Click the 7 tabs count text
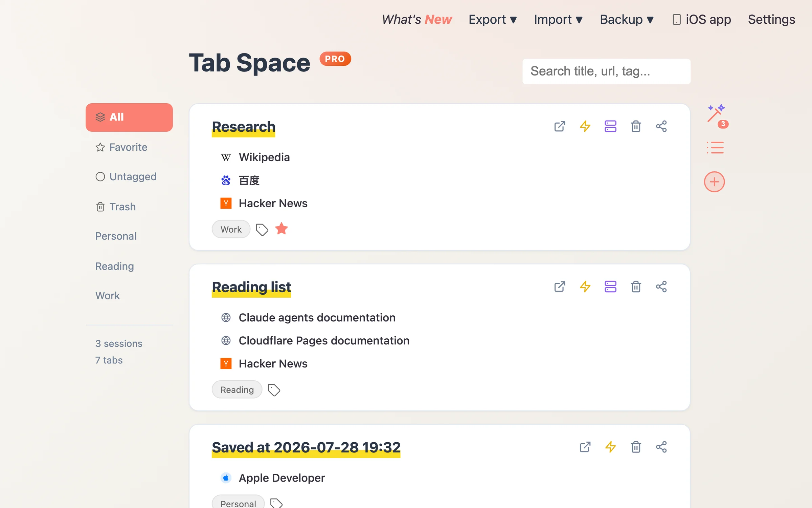Screen dimensions: 812x508 coord(109,360)
